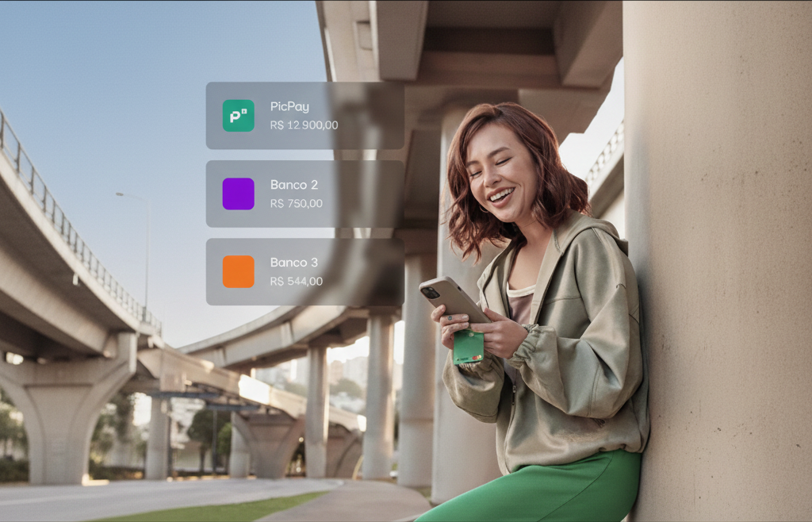812x522 pixels.
Task: Click the R$ 544,00 balance
Action: pos(296,281)
